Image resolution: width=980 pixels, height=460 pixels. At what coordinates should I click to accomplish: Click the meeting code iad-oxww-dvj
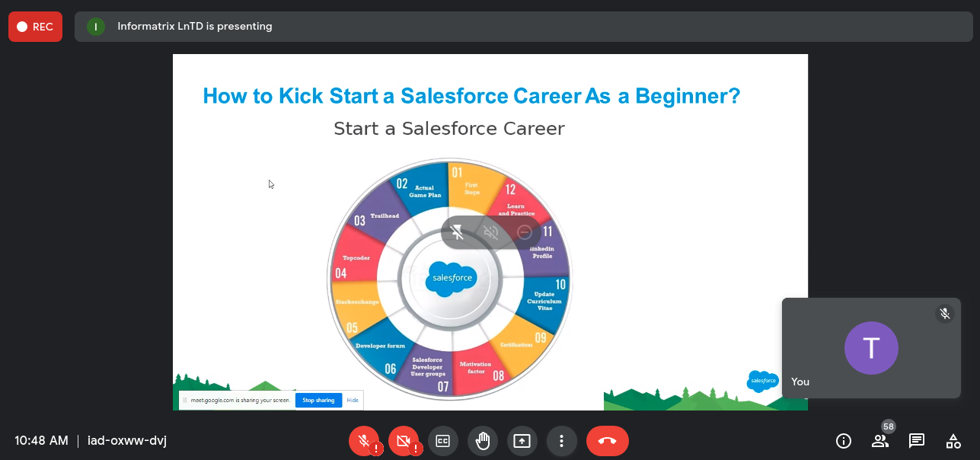tap(127, 440)
